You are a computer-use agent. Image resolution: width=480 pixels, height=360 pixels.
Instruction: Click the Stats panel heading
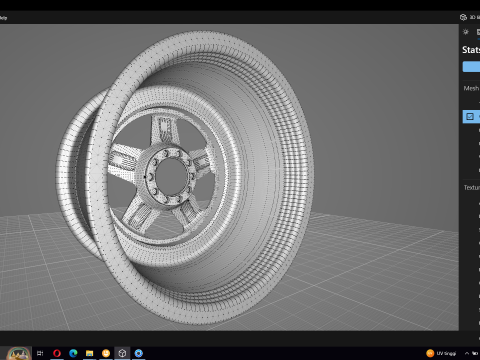(471, 50)
